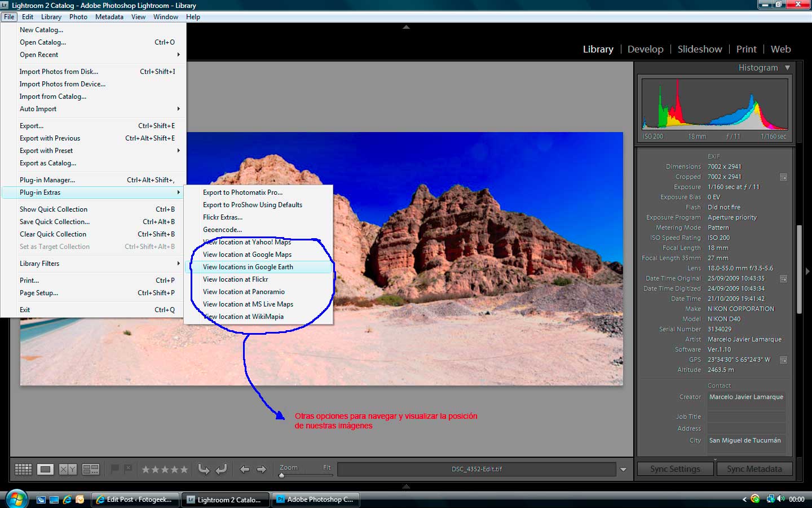
Task: Select Flickr Extras menu item
Action: (259, 217)
